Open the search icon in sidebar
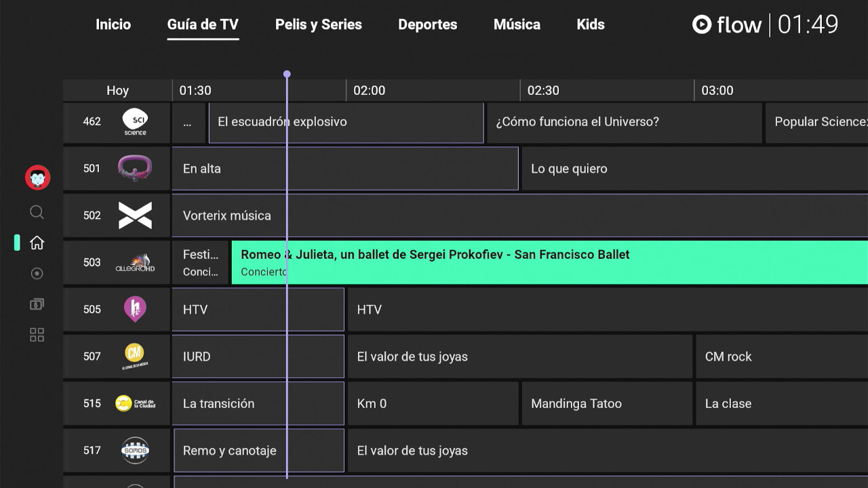Image resolution: width=868 pixels, height=488 pixels. [x=37, y=212]
